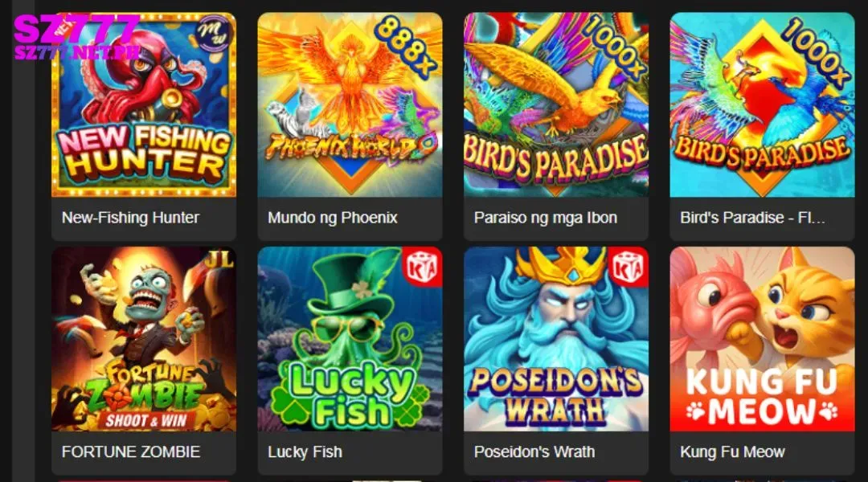Screen dimensions: 868x482
Task: Open the "Paraiso ng mga Ibon" title link
Action: point(545,218)
